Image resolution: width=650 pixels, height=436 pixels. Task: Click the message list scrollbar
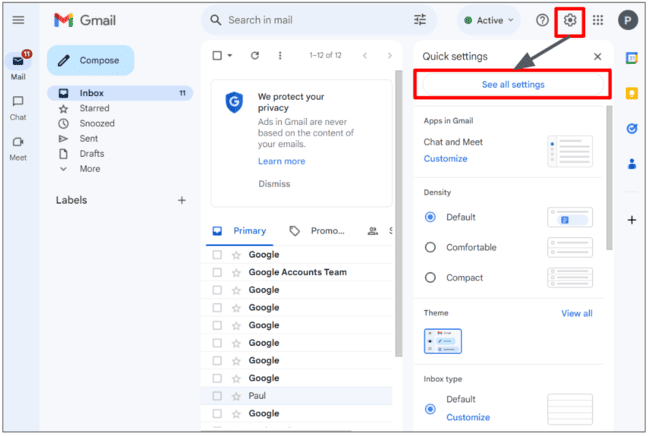pos(398,213)
